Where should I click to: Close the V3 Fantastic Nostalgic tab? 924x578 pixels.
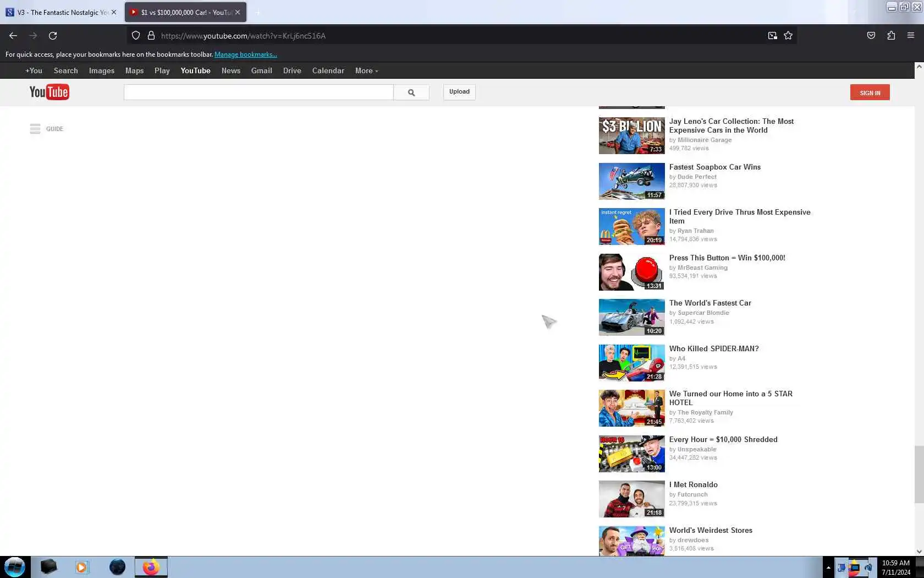pyautogui.click(x=114, y=12)
